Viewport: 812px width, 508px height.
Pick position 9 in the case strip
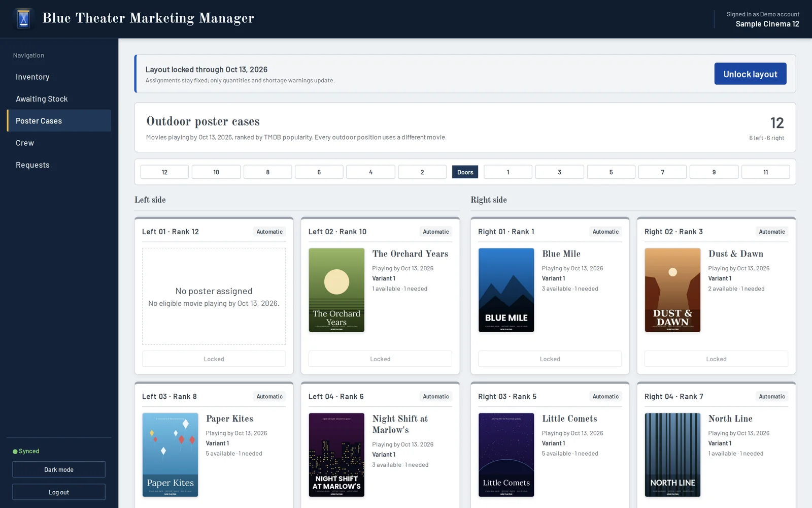click(714, 172)
